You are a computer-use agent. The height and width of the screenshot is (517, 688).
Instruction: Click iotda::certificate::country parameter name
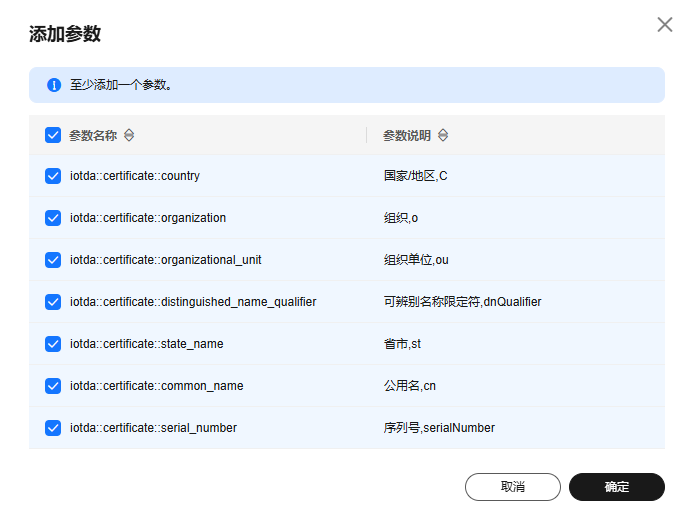point(135,176)
